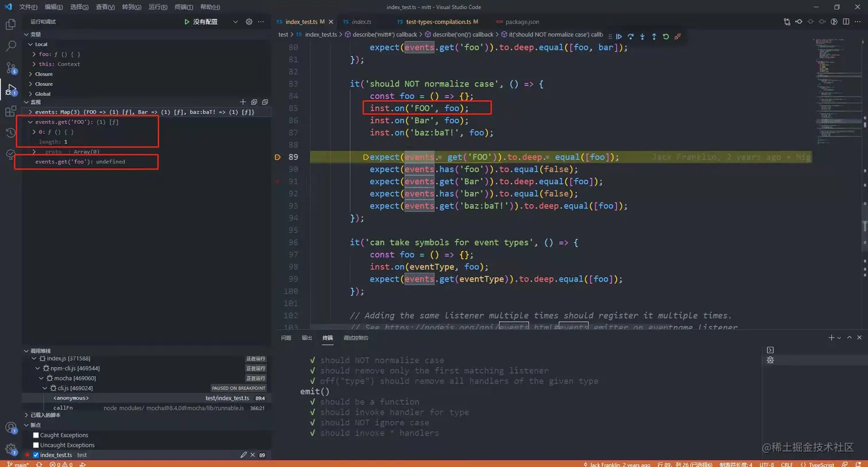
Task: Open the Edit menu
Action: click(x=53, y=7)
